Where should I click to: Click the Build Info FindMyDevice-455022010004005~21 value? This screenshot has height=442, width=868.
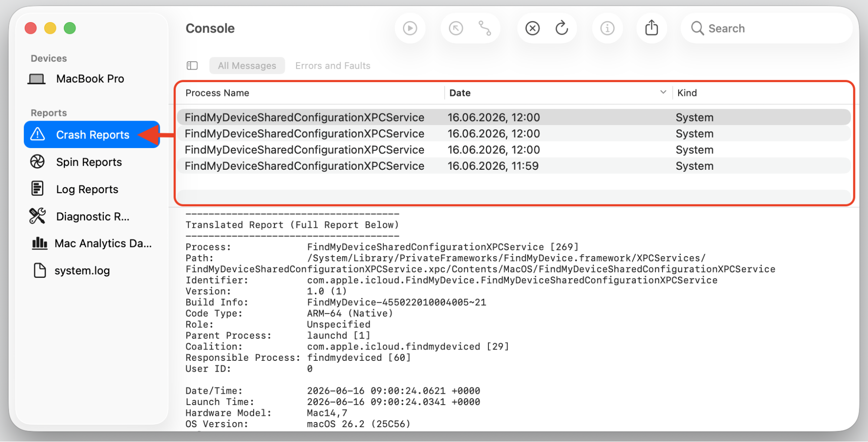point(396,303)
